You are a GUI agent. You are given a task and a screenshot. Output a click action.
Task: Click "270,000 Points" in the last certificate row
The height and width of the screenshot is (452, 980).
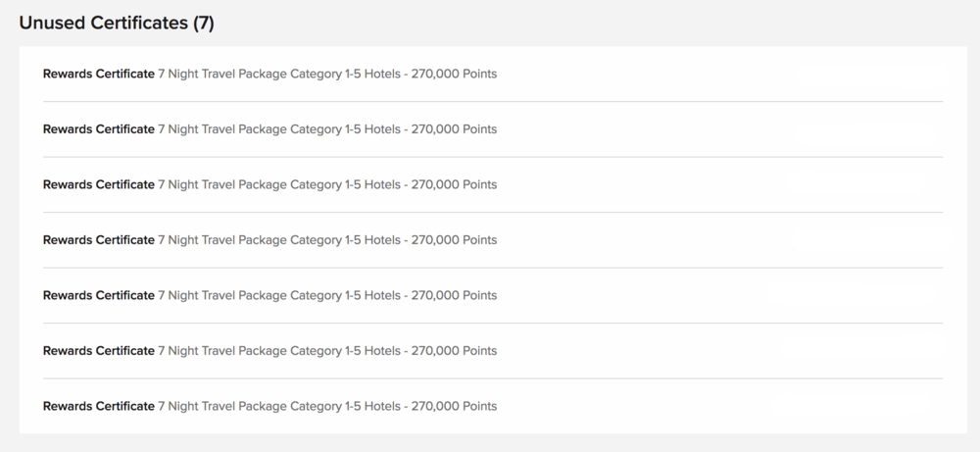click(x=454, y=406)
